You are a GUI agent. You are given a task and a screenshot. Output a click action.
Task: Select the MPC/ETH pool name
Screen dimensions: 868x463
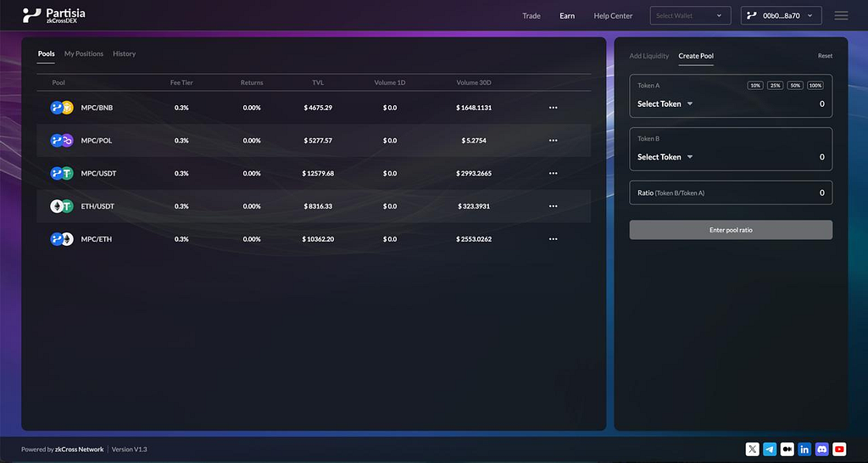pos(97,239)
